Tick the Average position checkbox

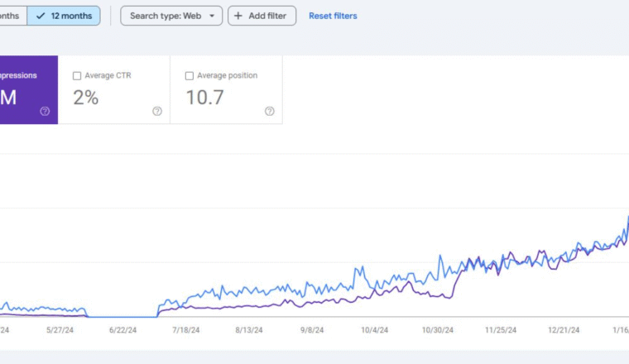click(190, 76)
